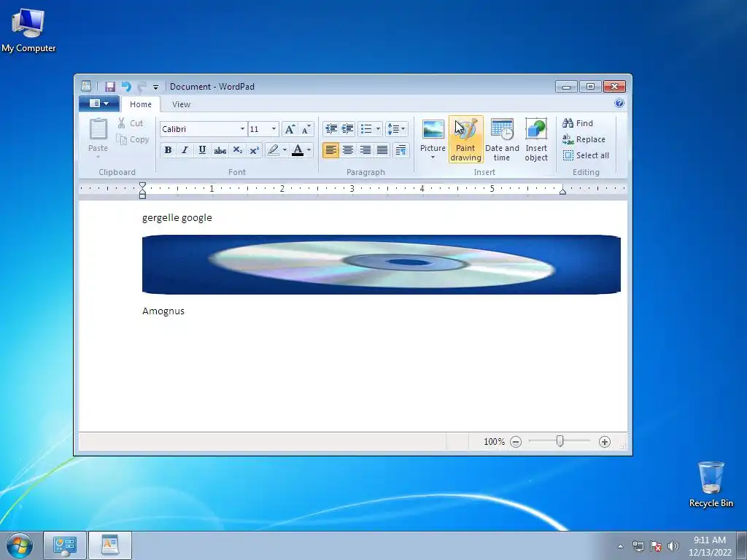747x560 pixels.
Task: Open the font family dropdown arrow
Action: (242, 129)
